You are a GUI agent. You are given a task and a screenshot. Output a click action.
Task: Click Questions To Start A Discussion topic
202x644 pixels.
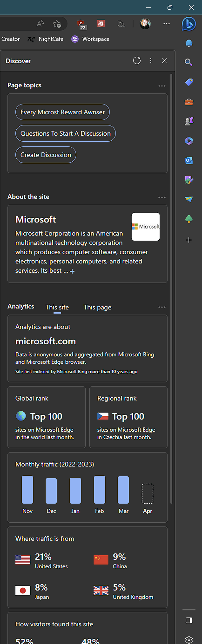[x=66, y=133]
